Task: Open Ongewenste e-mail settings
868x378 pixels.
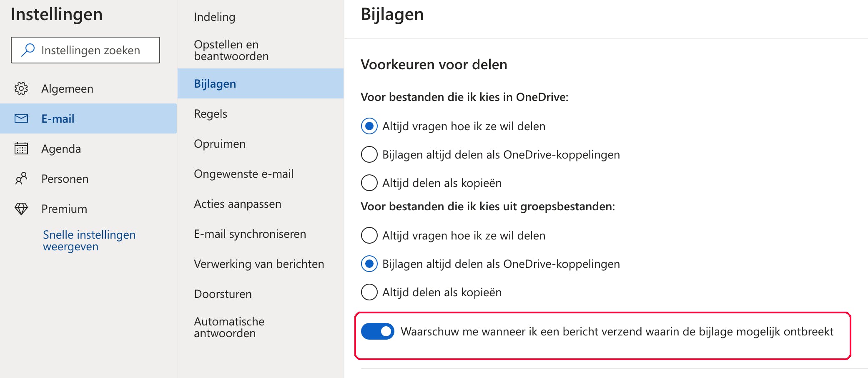Action: click(x=243, y=174)
